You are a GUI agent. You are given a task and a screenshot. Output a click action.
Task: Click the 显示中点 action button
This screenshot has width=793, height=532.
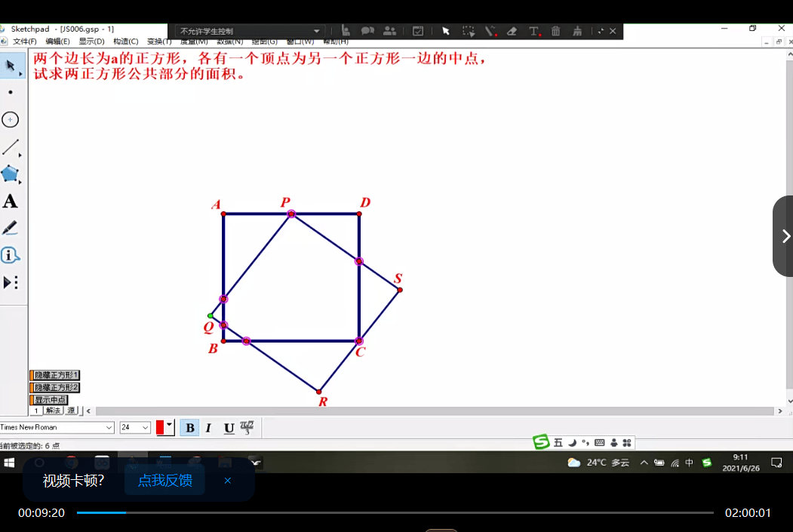(49, 400)
